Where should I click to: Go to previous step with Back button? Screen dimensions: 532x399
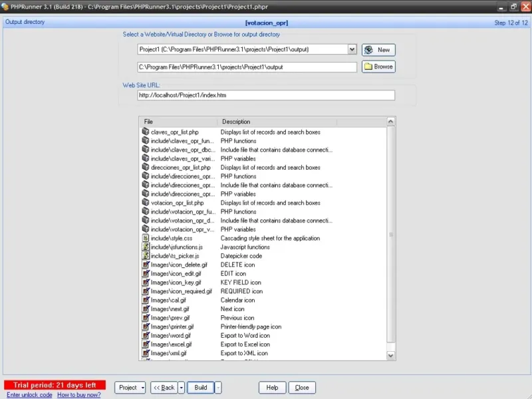pyautogui.click(x=164, y=388)
